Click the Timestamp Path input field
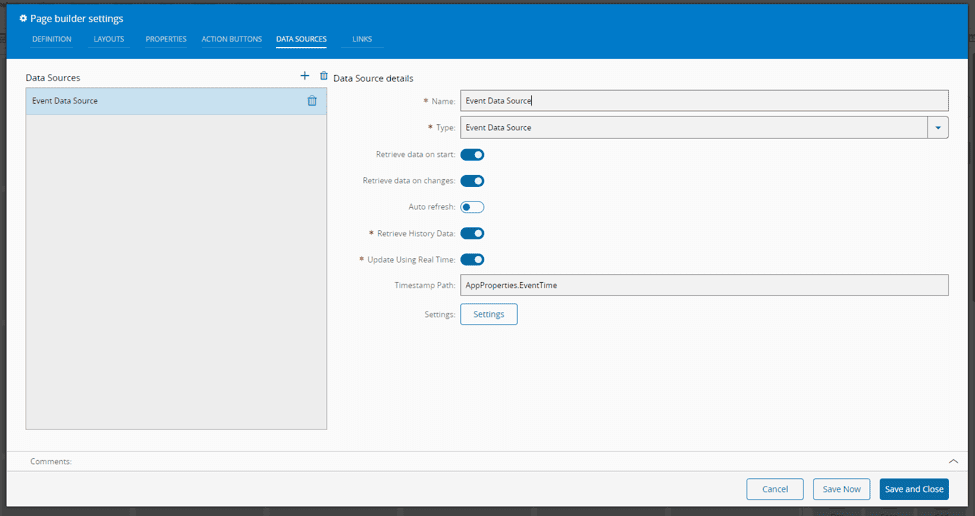The width and height of the screenshot is (975, 516). pos(703,285)
